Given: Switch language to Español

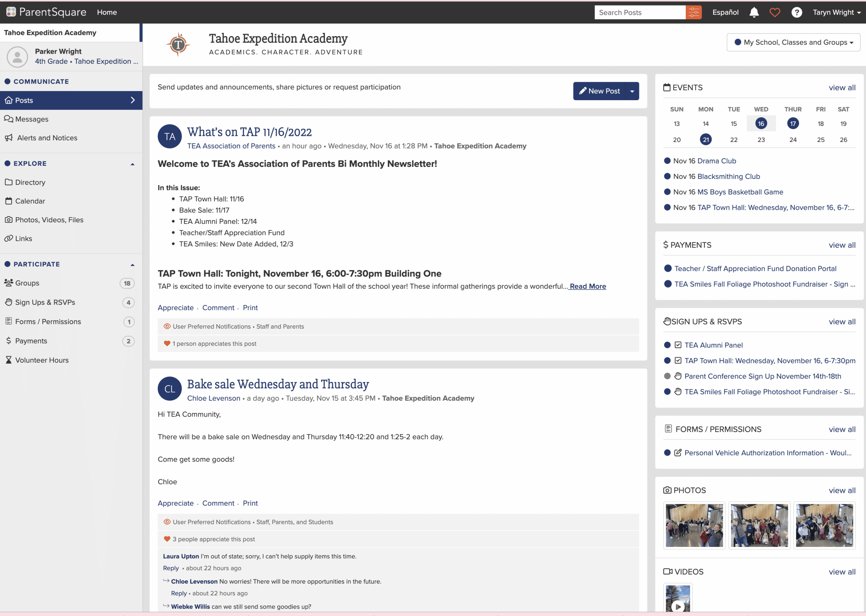Looking at the screenshot, I should (x=725, y=12).
